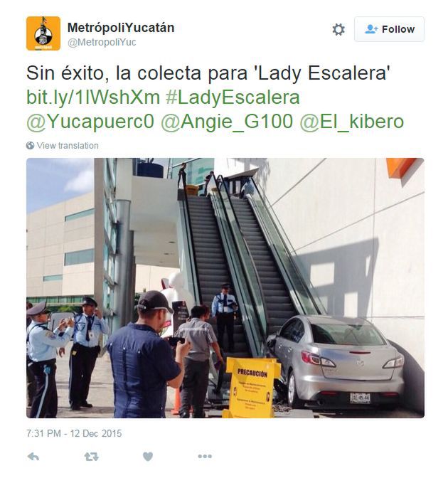Like the tweet with heart icon
Screen dimensions: 448x483
[x=148, y=457]
